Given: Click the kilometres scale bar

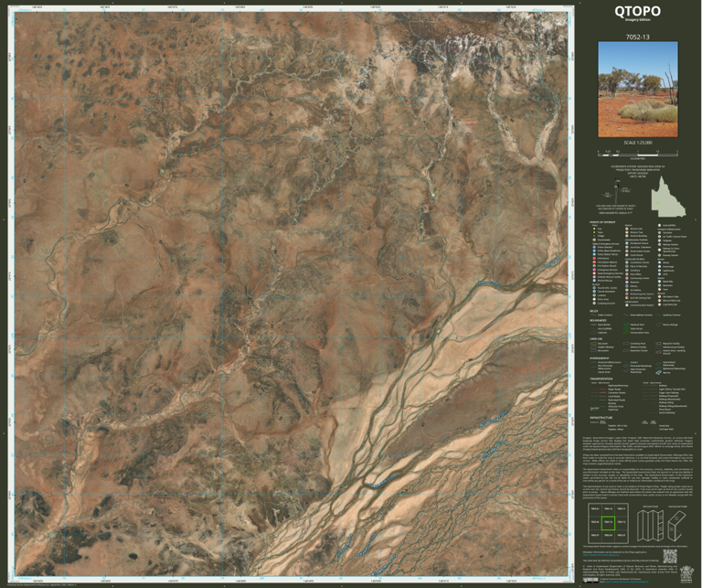Looking at the screenshot, I should click(637, 153).
